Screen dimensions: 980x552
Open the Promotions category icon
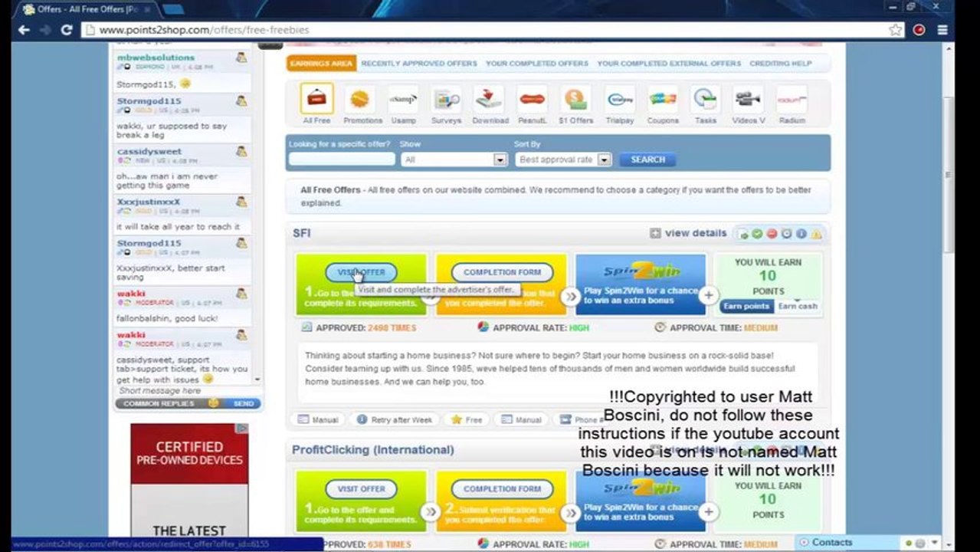pos(359,100)
